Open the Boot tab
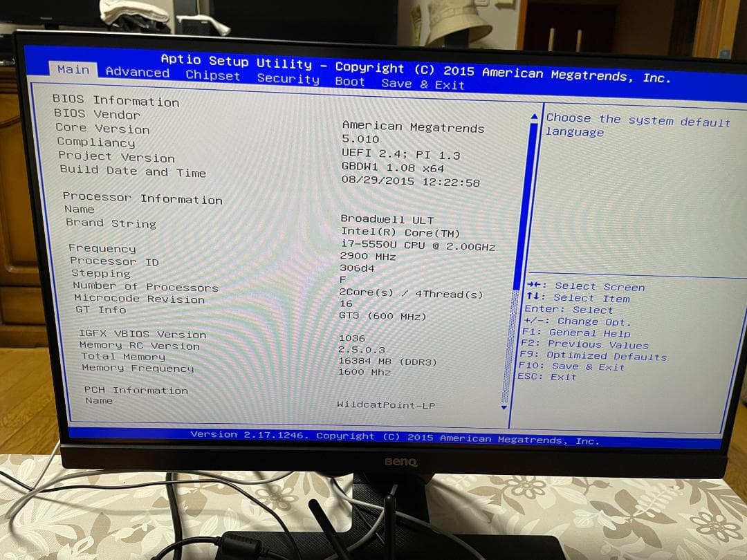 [350, 80]
